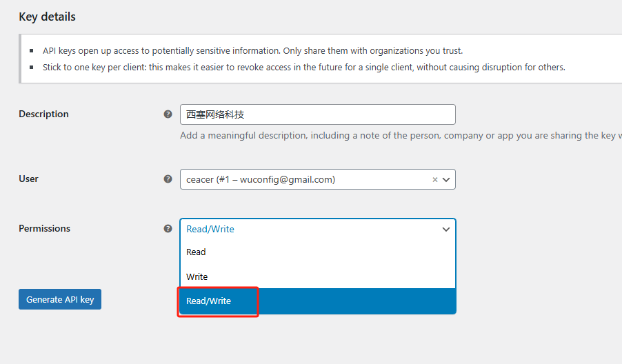Screen dimensions: 622x364
Task: Clear the selected user with the x icon
Action: click(x=434, y=180)
